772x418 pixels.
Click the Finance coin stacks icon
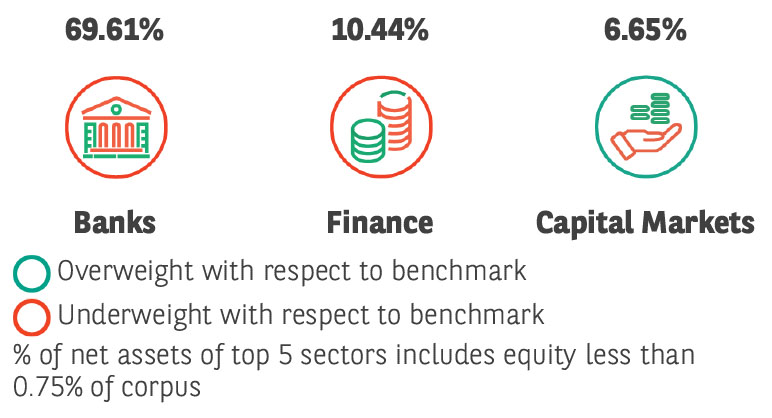pos(379,127)
